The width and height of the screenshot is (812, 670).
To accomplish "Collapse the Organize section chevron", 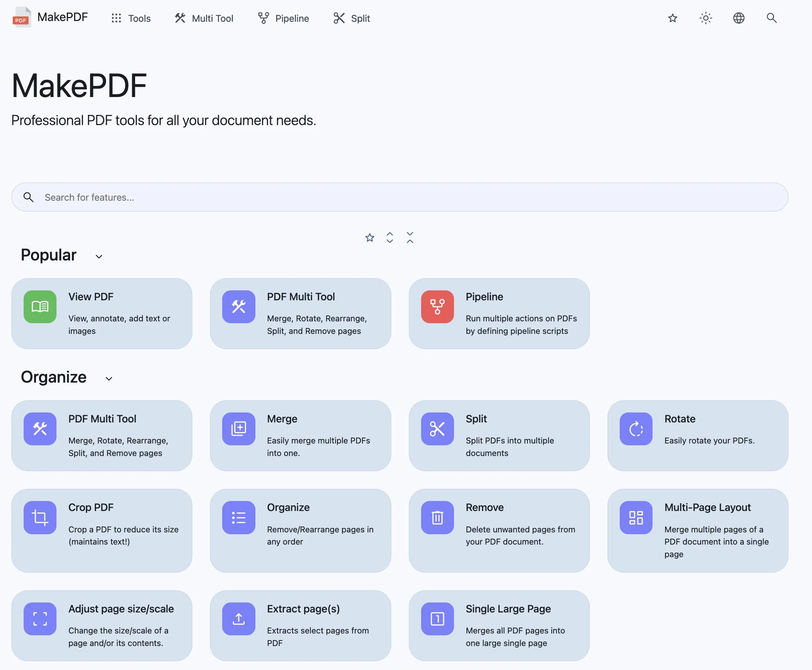I will [109, 379].
